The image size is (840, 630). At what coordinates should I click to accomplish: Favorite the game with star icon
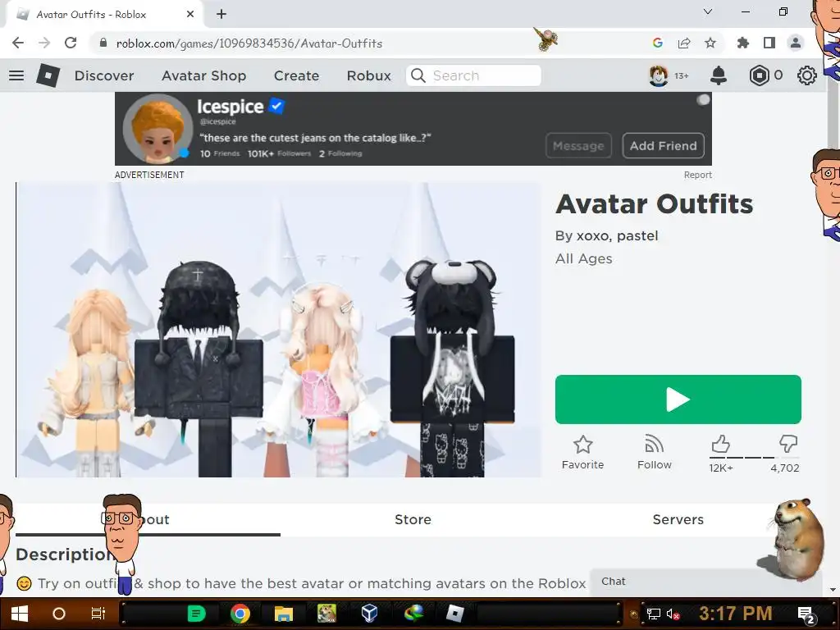click(x=583, y=453)
